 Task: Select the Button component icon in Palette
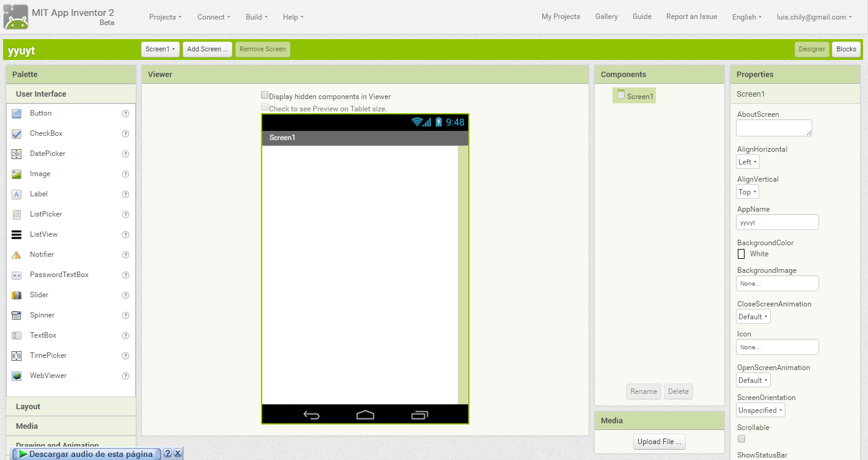16,113
